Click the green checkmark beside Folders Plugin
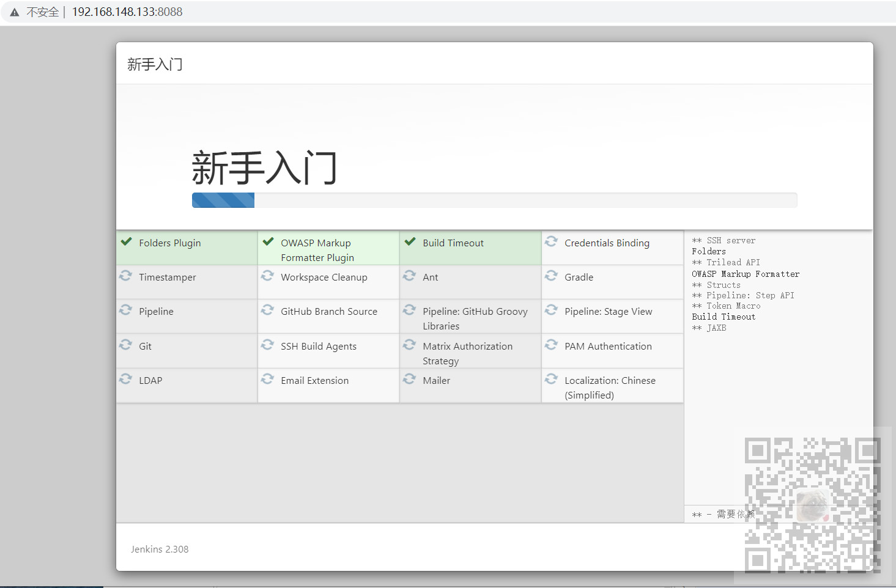Image resolution: width=896 pixels, height=588 pixels. click(126, 241)
